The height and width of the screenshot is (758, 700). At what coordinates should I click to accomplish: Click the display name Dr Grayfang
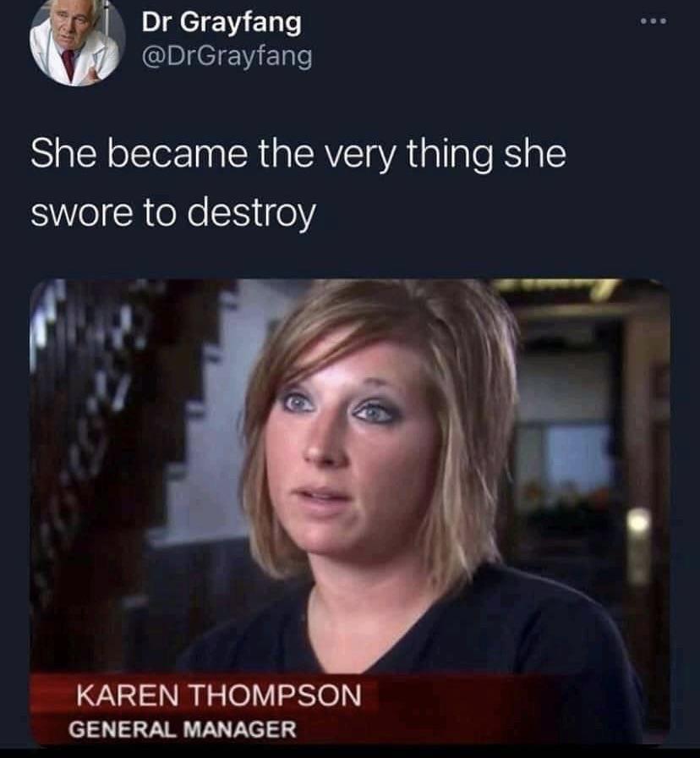(x=221, y=23)
